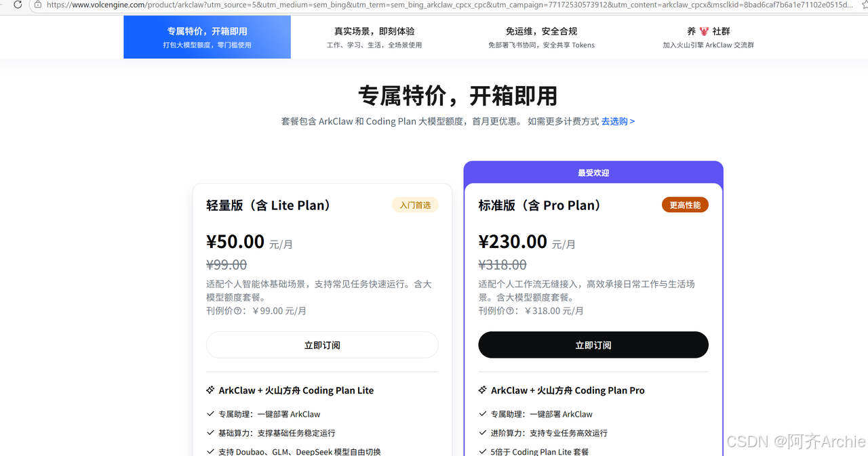Click the heart icon in the 养社群 nav item
Viewport: 868px width, 456px height.
click(x=705, y=30)
